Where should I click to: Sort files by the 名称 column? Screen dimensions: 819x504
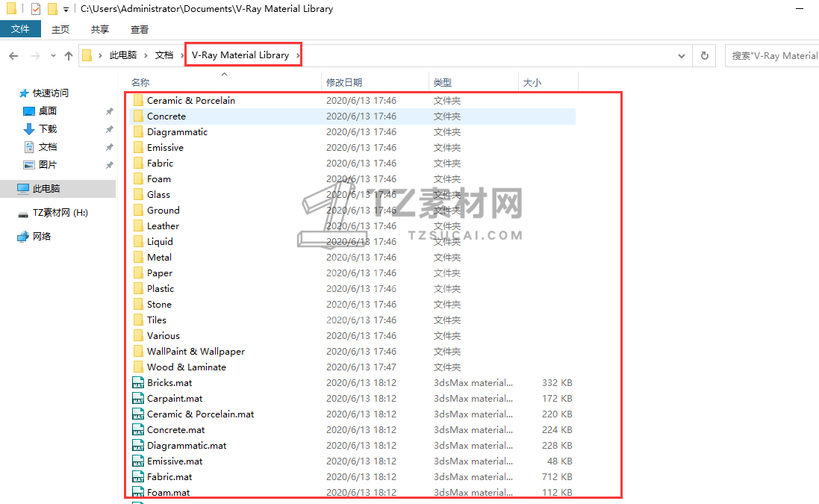(140, 83)
